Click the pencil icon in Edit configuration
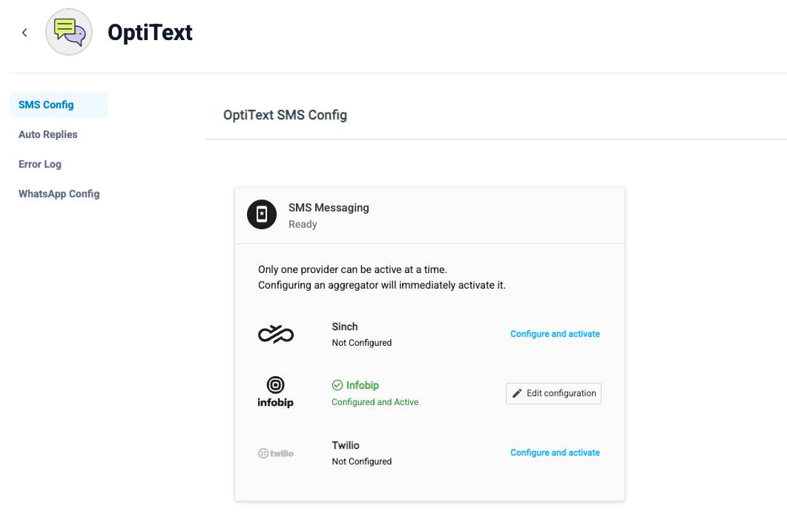The image size is (787, 532). coord(517,393)
